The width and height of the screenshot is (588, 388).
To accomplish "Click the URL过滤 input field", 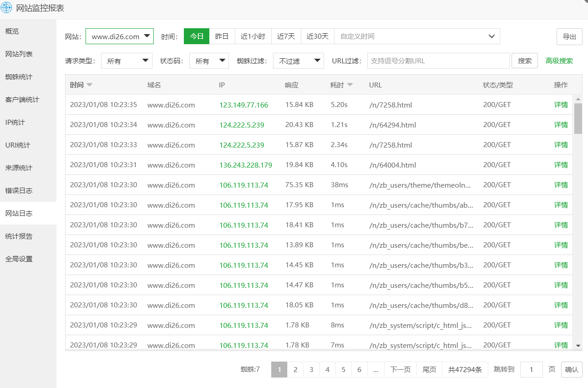I will coord(438,61).
